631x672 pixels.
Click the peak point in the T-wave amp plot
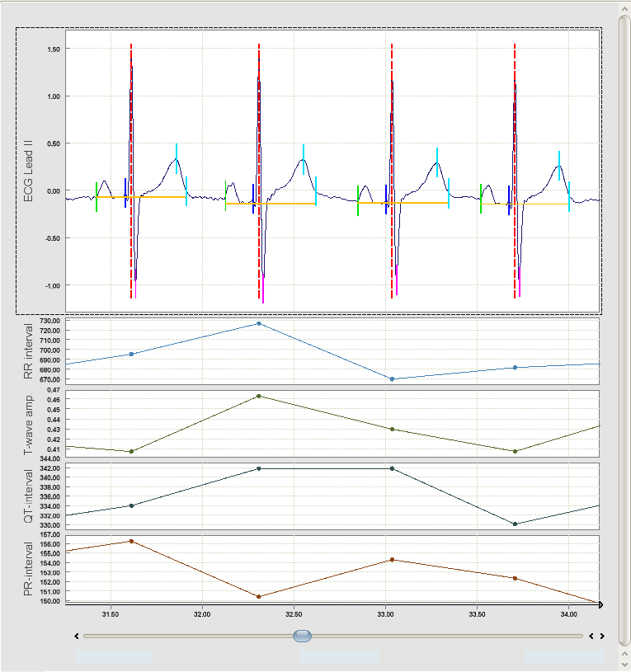pyautogui.click(x=259, y=396)
